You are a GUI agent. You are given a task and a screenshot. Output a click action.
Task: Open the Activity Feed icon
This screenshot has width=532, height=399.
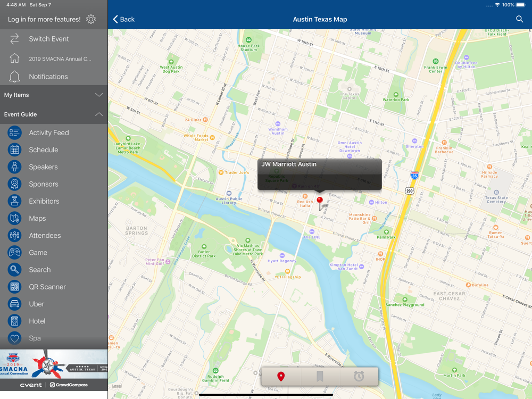(14, 132)
